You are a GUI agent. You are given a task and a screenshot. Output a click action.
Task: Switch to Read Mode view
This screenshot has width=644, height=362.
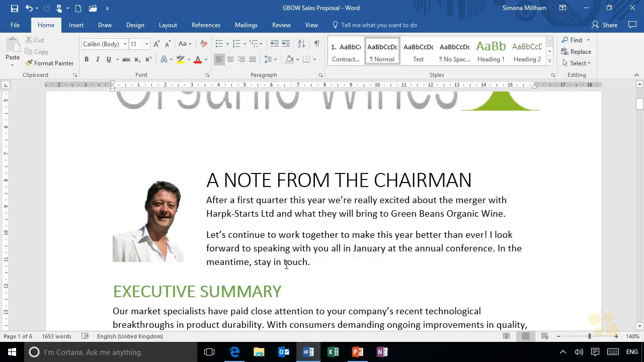(x=507, y=336)
